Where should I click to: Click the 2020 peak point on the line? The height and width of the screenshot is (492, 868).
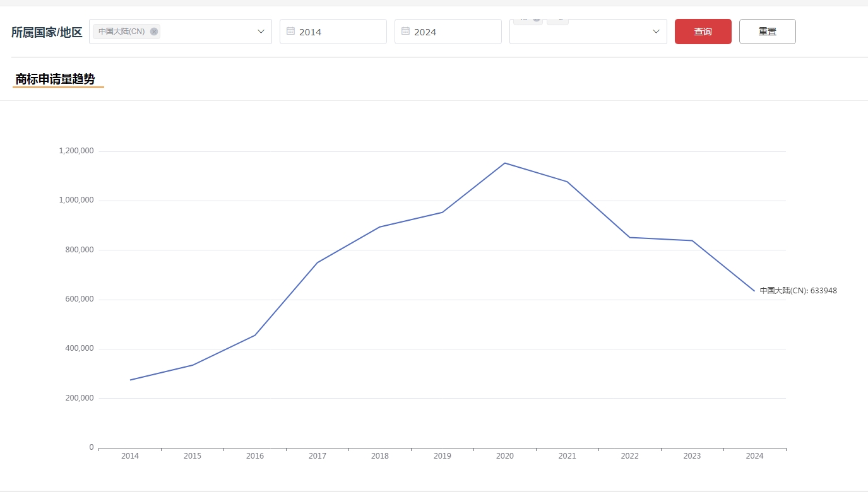pos(504,163)
